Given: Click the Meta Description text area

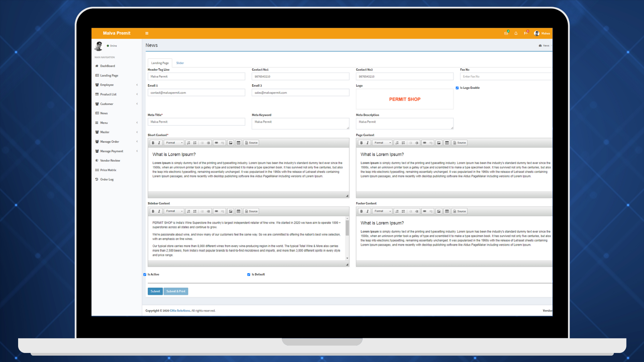Looking at the screenshot, I should click(x=405, y=123).
